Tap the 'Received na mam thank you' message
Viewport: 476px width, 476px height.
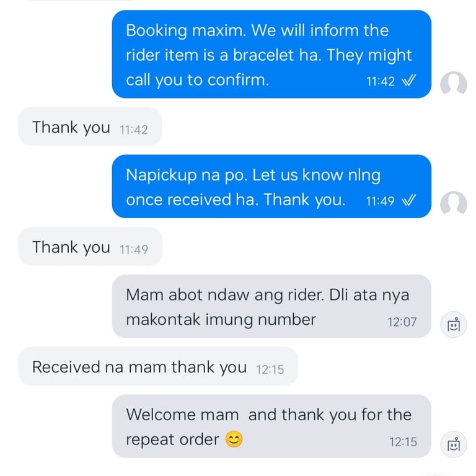tap(158, 366)
